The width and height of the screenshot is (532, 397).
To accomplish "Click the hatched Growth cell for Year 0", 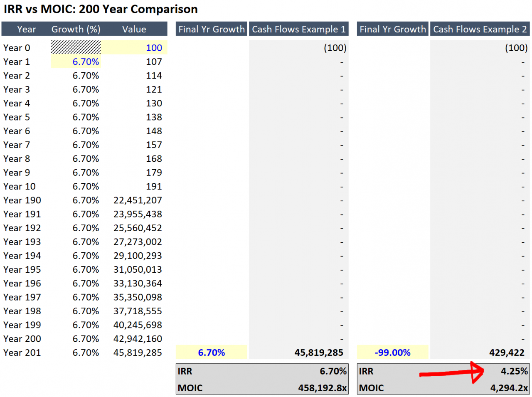I will tap(76, 48).
